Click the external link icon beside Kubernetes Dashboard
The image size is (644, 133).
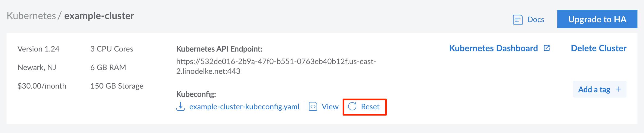coord(546,48)
